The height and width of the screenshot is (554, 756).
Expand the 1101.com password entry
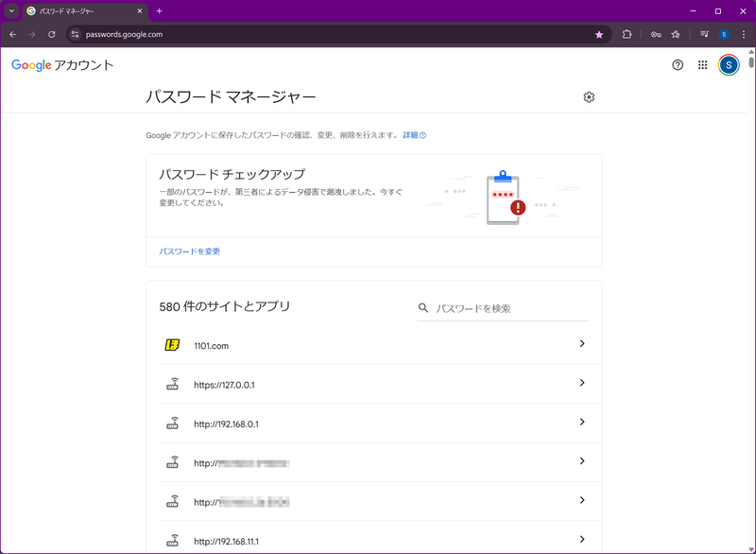coord(583,345)
